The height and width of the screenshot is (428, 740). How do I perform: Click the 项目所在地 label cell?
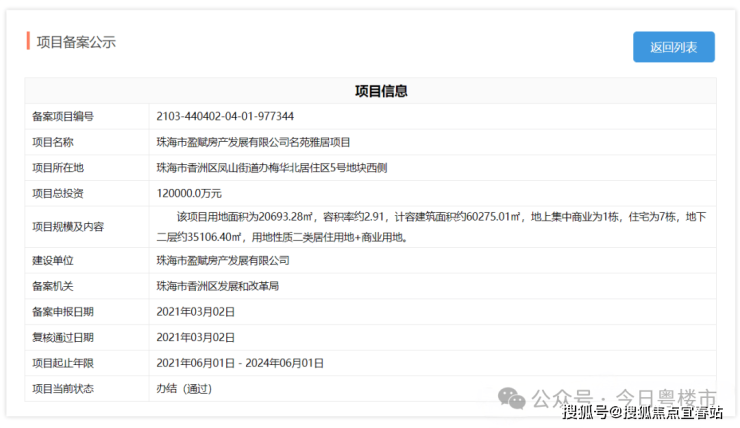(58, 168)
